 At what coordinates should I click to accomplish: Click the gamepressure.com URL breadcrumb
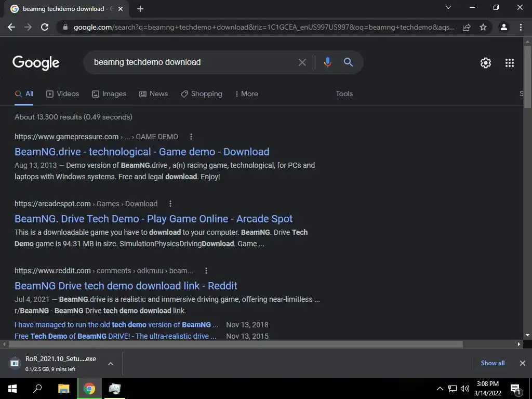[96, 137]
